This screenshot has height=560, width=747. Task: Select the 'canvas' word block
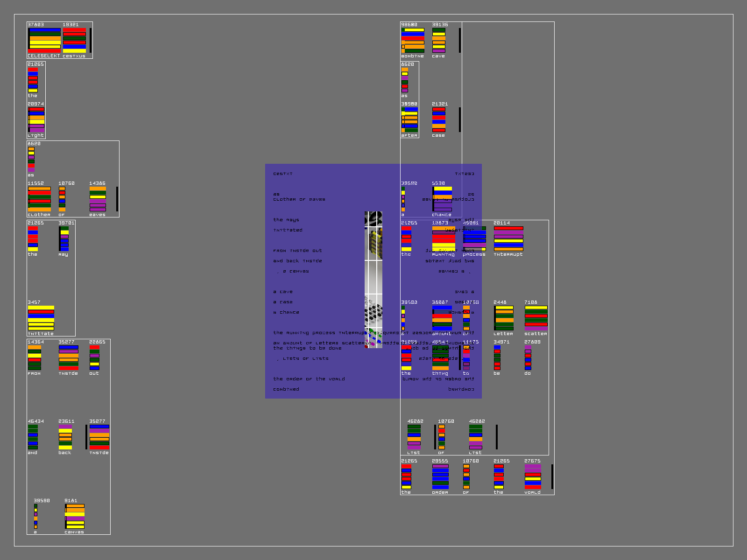(75, 517)
